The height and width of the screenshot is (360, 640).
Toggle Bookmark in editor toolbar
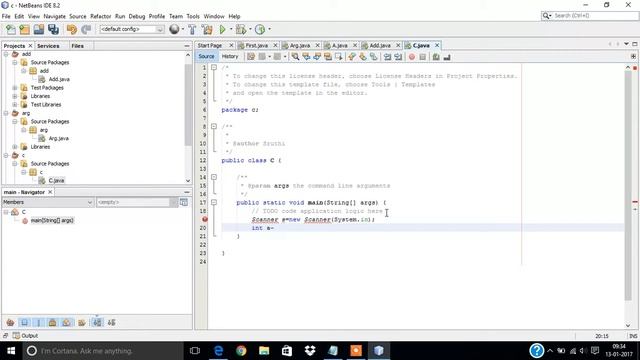[x=373, y=57]
